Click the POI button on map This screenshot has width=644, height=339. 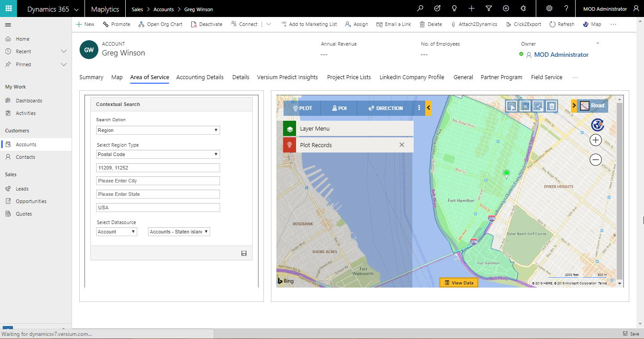(x=339, y=108)
